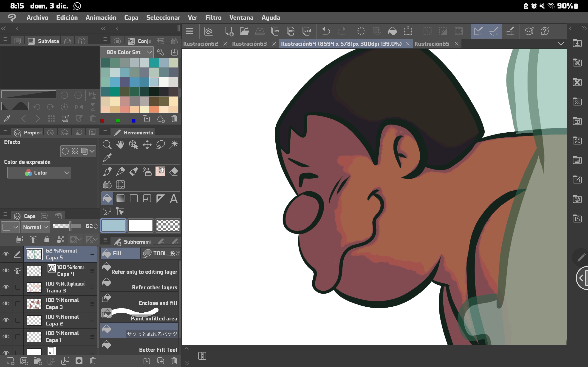Delete the layer with the trash icon
The image size is (588, 367).
[93, 361]
